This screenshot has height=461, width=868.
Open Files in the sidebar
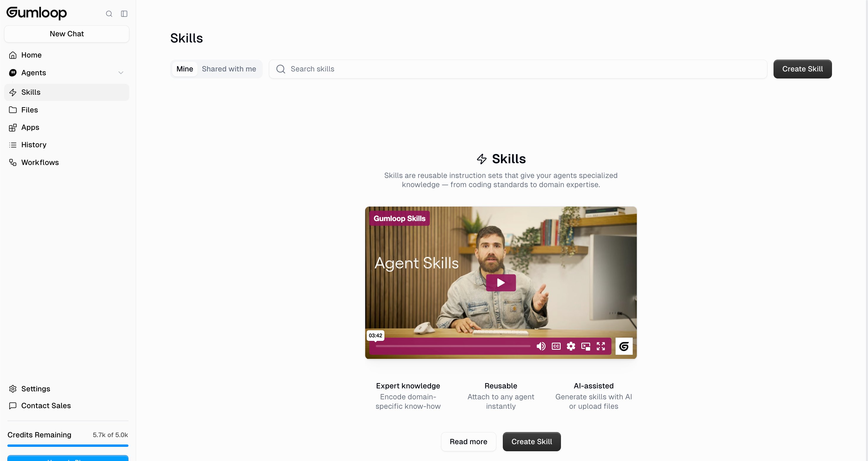(67, 110)
